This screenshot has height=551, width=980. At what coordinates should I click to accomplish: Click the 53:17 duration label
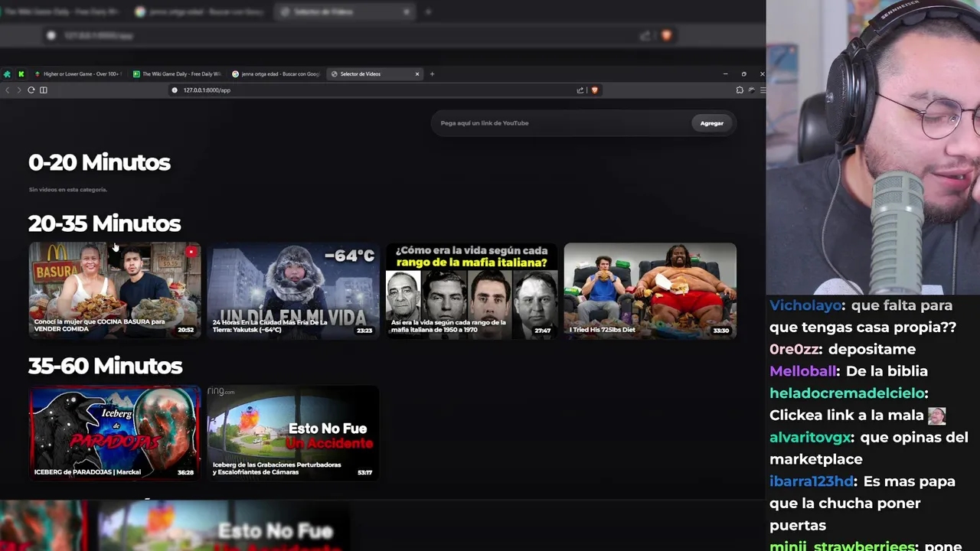click(x=364, y=473)
